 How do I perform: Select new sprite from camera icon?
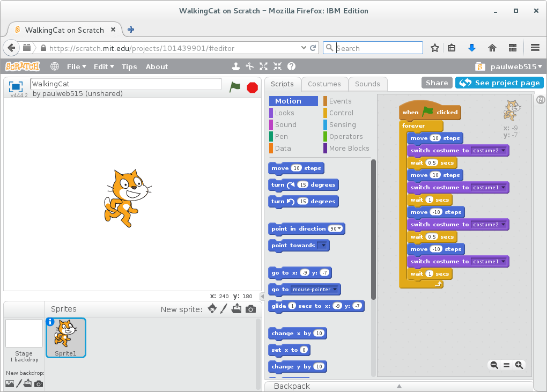[250, 309]
